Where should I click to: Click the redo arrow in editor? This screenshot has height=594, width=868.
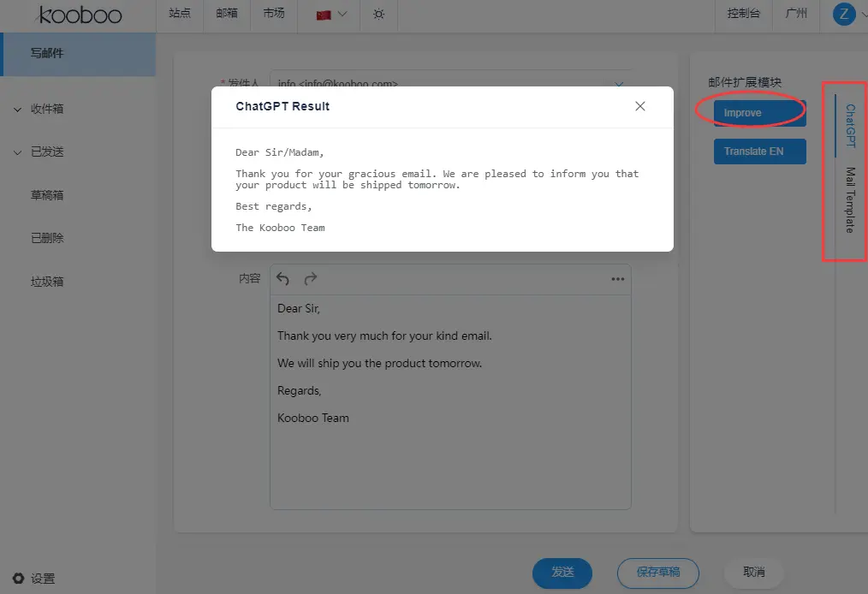click(x=311, y=279)
